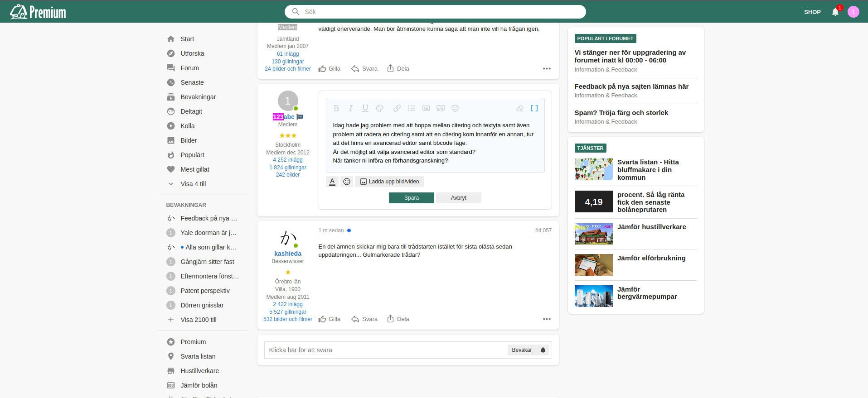Click the smiley button below the editor
The image size is (868, 398).
[x=347, y=182]
